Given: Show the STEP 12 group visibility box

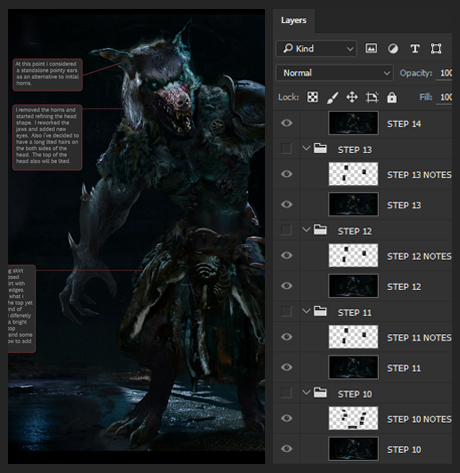Looking at the screenshot, I should [286, 230].
